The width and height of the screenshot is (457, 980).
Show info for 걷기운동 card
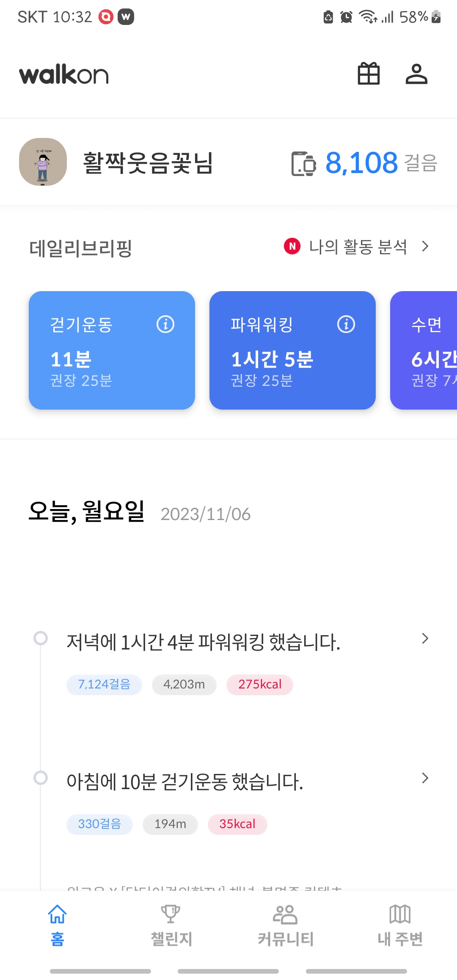(x=165, y=325)
